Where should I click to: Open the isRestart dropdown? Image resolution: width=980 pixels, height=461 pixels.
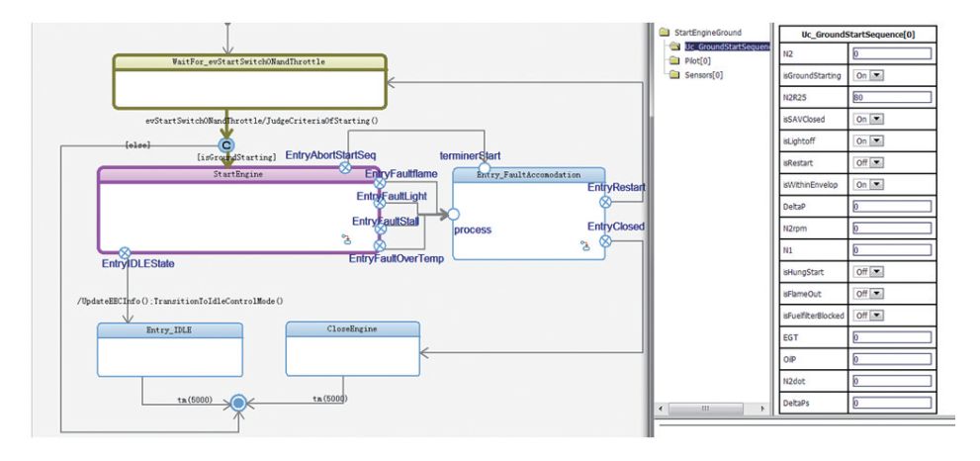click(x=877, y=162)
